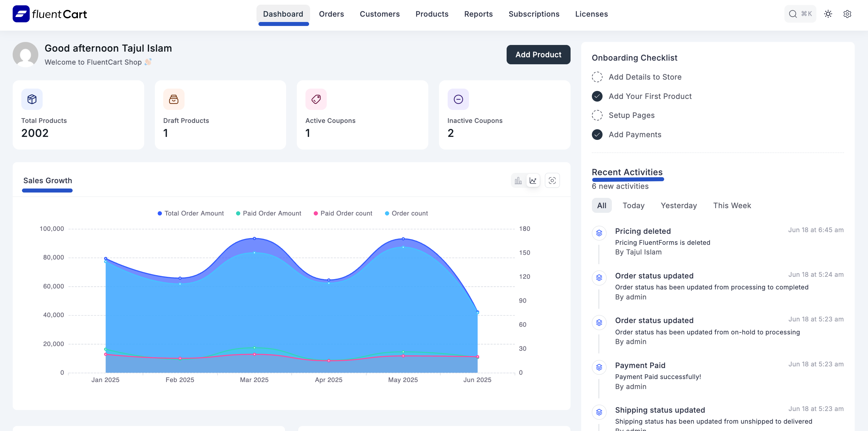
Task: Check Add Details to Store item
Action: click(x=597, y=77)
